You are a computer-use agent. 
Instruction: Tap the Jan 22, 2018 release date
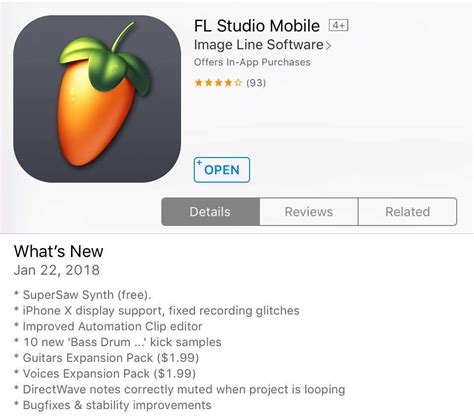57,270
